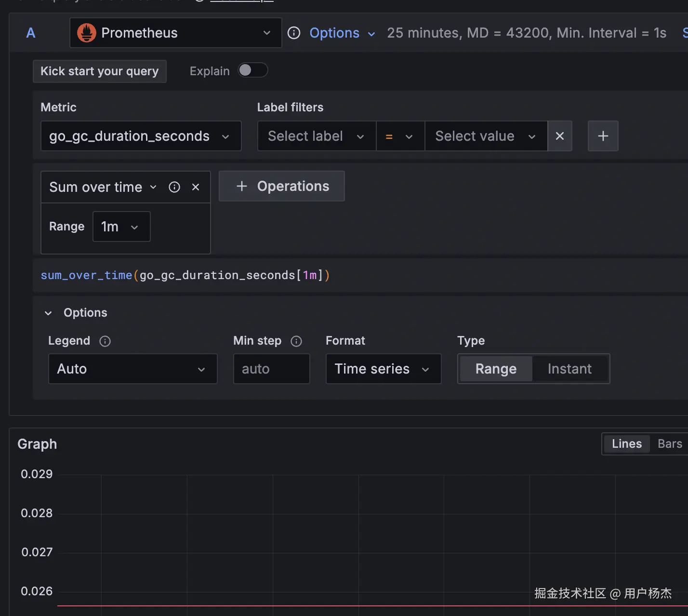Add a new label filter with plus button
Viewport: 688px width, 616px height.
[x=603, y=136]
